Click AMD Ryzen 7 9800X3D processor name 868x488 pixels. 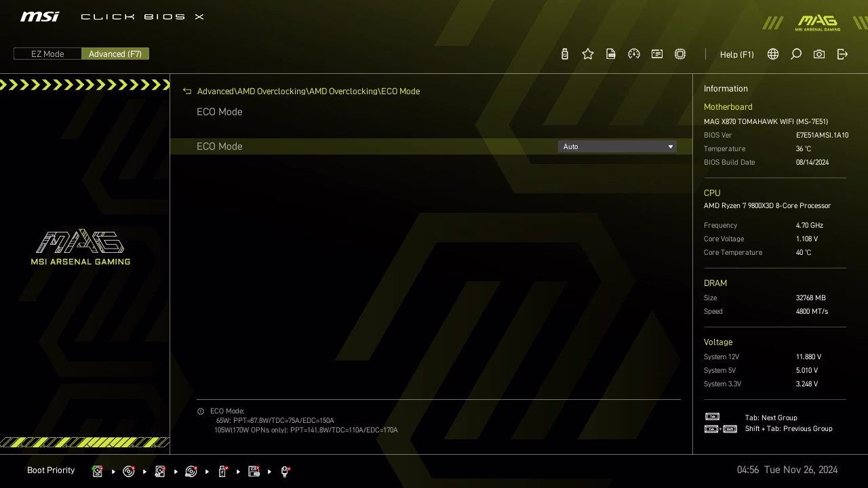coord(767,206)
